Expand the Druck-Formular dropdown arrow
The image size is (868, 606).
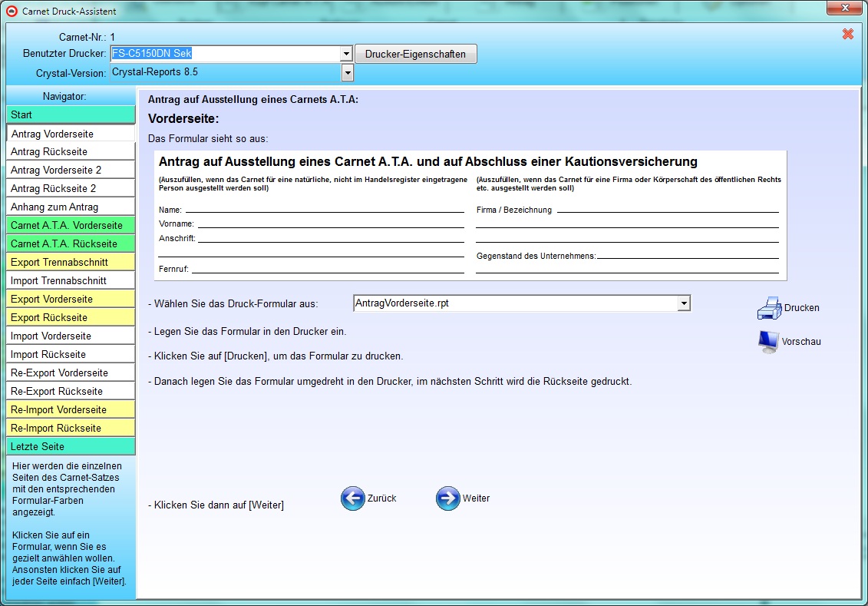coord(685,303)
